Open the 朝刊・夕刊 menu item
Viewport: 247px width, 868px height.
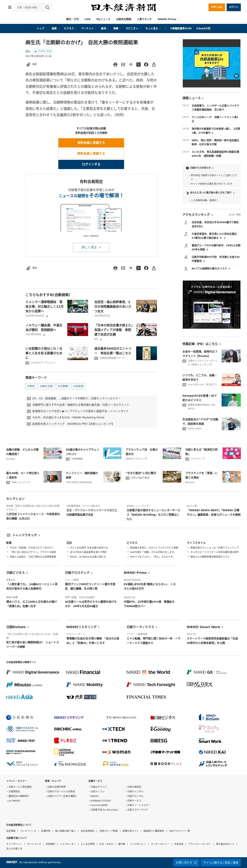coord(72,19)
